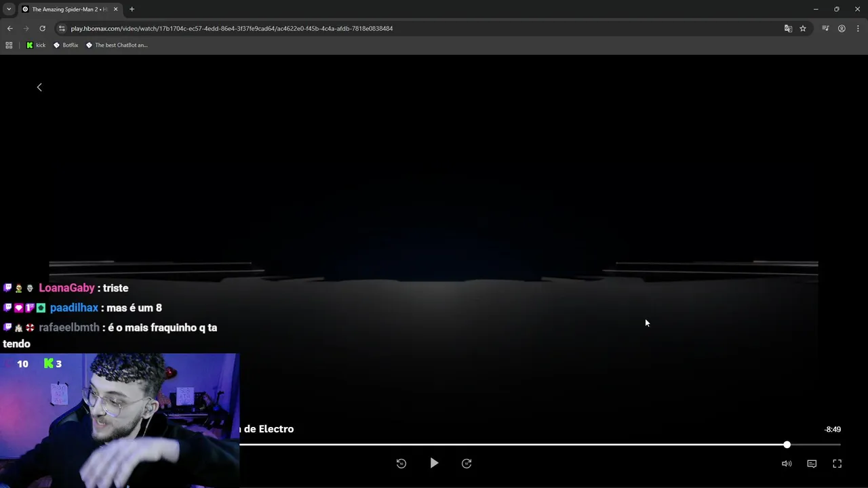The image size is (868, 488).
Task: Open the apps grid shortcut
Action: pyautogui.click(x=9, y=45)
